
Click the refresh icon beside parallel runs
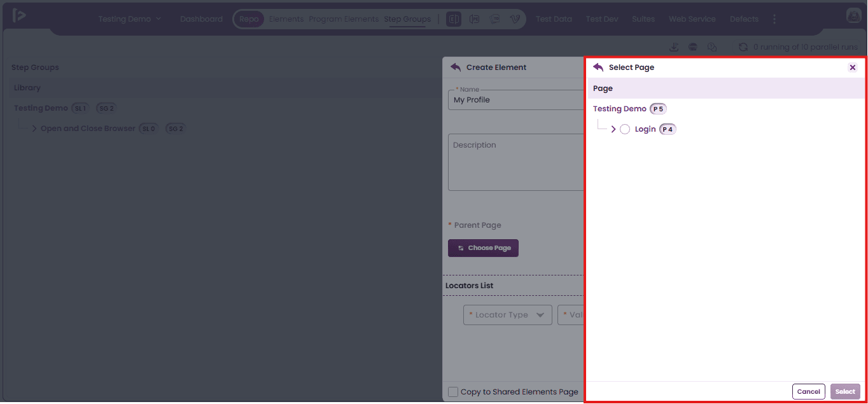pyautogui.click(x=743, y=47)
